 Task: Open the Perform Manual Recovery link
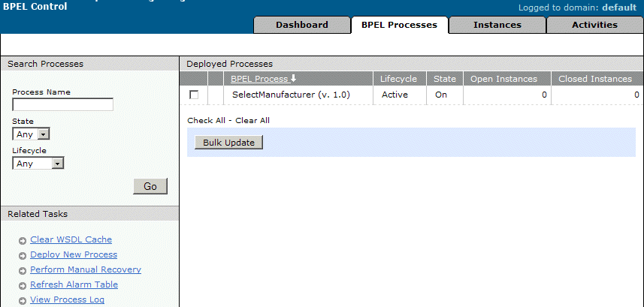[x=86, y=269]
